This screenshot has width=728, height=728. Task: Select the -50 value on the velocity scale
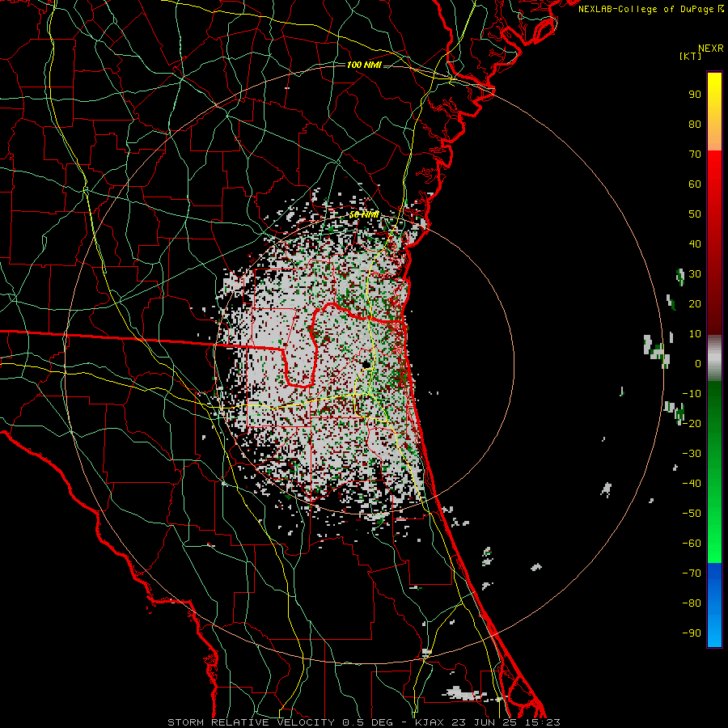(692, 514)
